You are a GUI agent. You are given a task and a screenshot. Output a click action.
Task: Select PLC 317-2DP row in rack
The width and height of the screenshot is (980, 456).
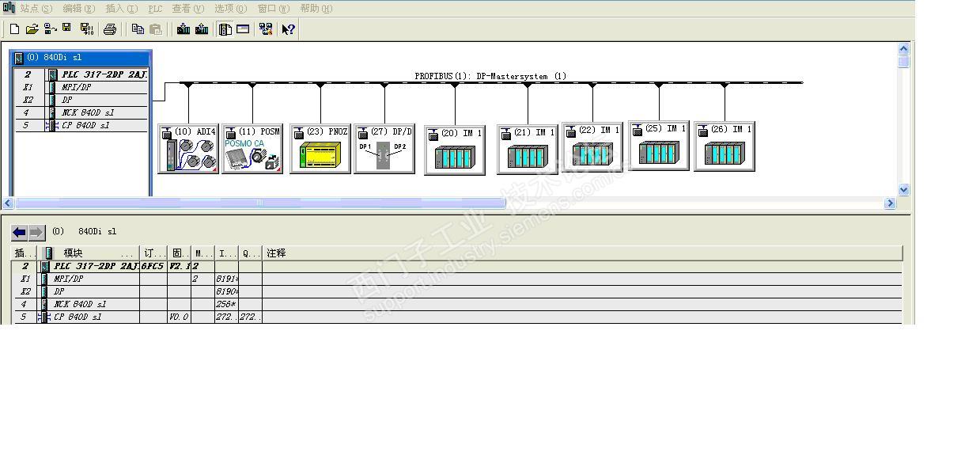point(81,74)
